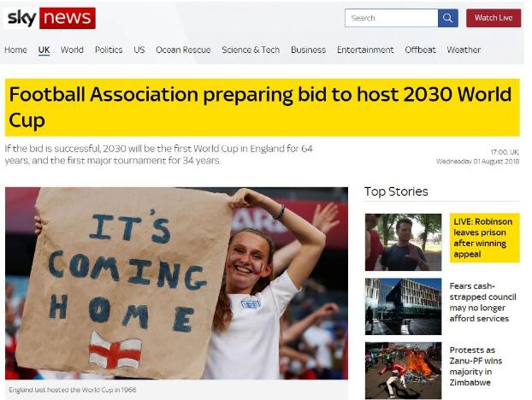Navigate to the Politics section
Image resolution: width=532 pixels, height=400 pixels.
coord(109,50)
